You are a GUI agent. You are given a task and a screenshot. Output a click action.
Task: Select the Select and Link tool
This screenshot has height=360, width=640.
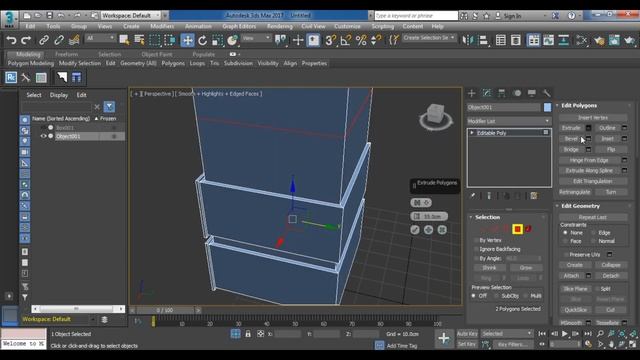44,40
